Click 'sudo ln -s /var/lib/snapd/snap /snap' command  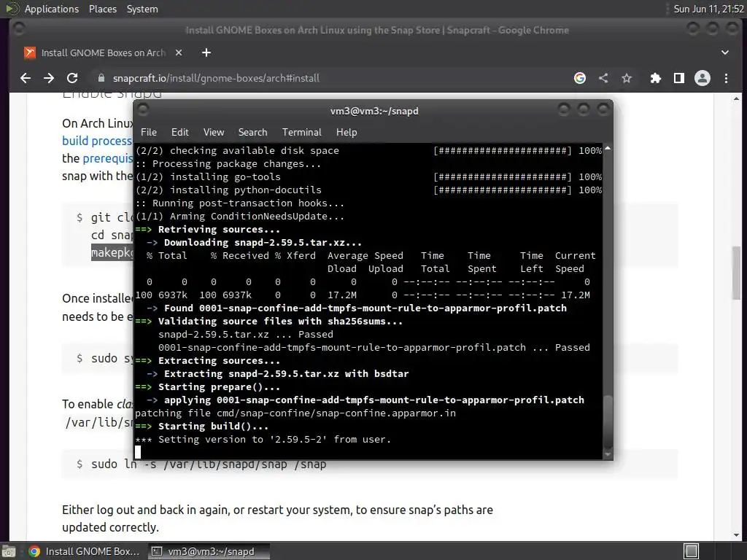coord(209,464)
